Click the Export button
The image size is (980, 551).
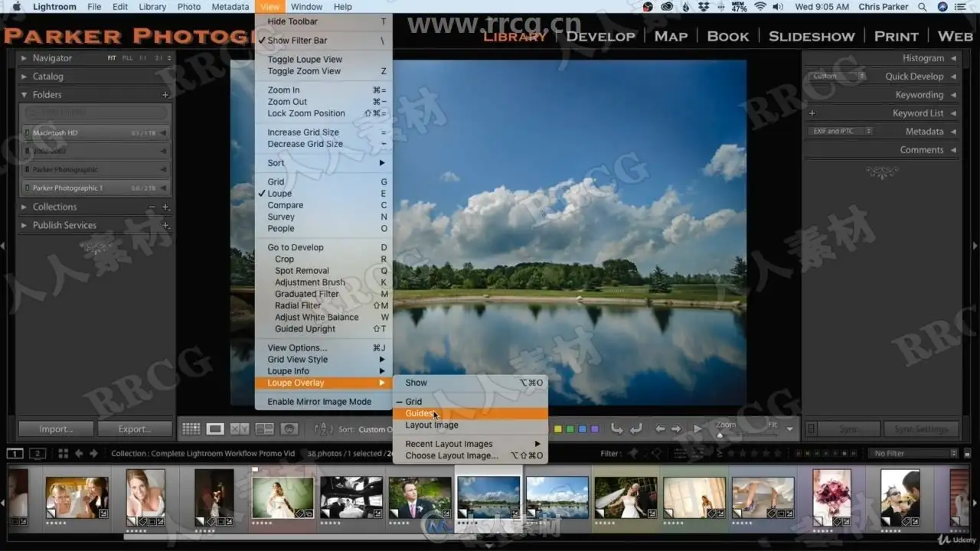[135, 429]
